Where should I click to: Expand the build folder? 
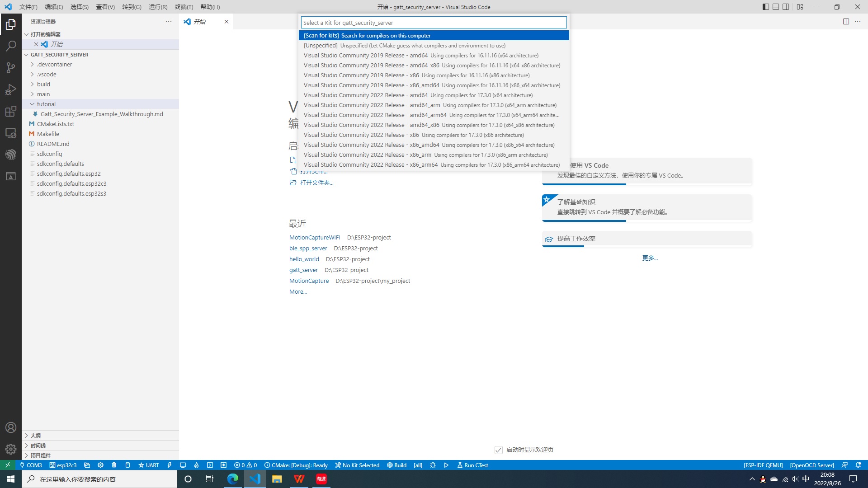coord(100,84)
